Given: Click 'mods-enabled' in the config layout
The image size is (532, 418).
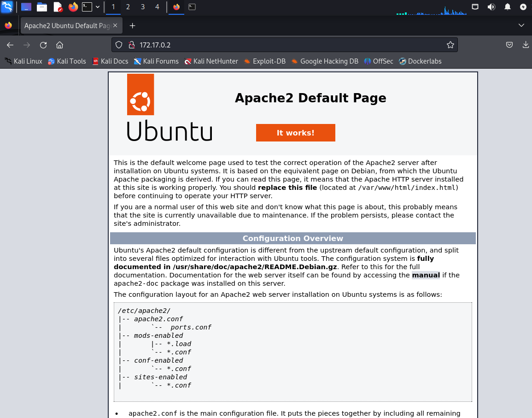Looking at the screenshot, I should 158,336.
